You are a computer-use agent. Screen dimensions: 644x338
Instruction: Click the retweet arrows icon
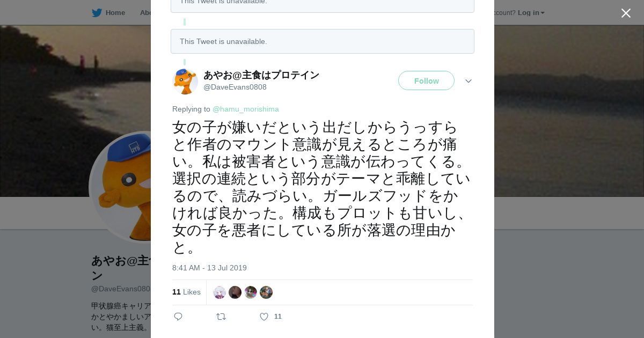coord(221,317)
